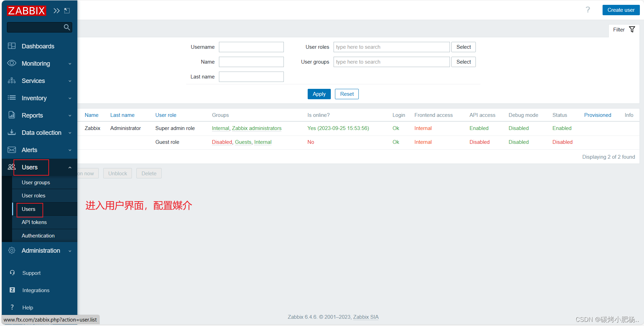Click the Services hierarchy icon
Viewport: 644px width, 326px height.
pyautogui.click(x=12, y=81)
